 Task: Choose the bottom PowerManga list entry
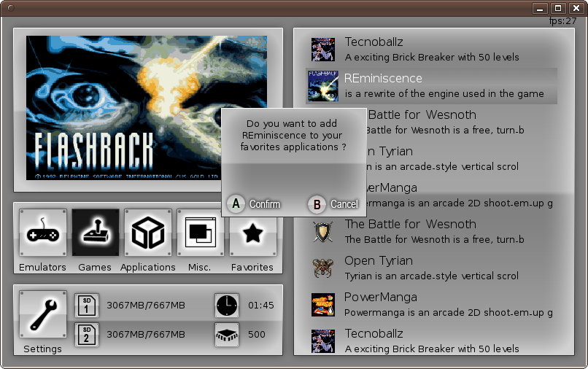click(x=430, y=304)
